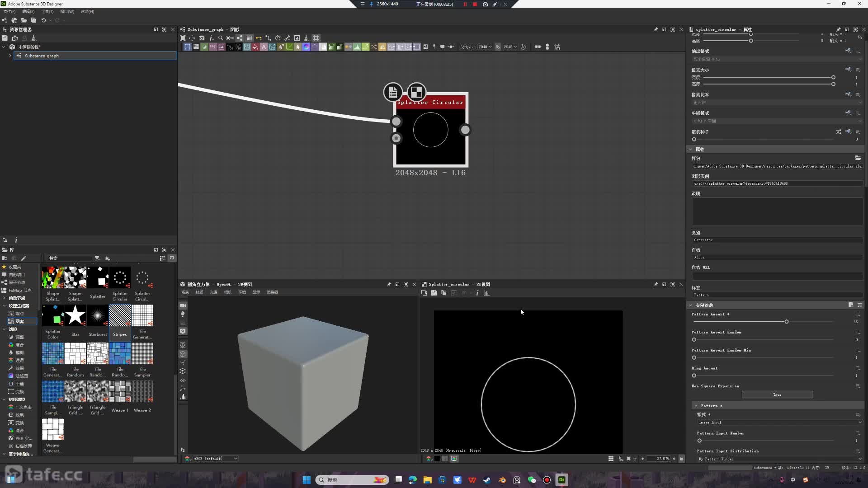868x488 pixels.
Task: Open the parent size width 2048 dropdown
Action: [485, 47]
